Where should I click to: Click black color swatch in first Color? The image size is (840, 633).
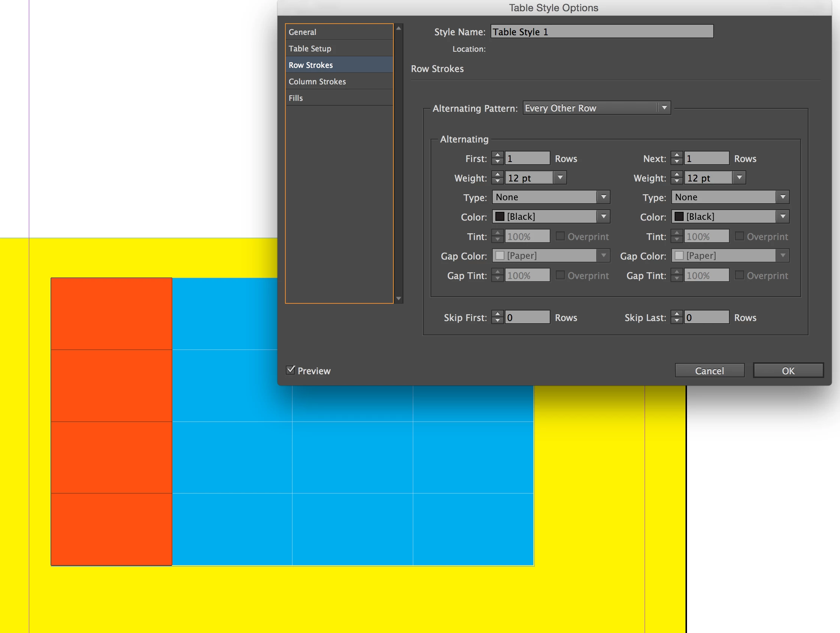(x=500, y=216)
